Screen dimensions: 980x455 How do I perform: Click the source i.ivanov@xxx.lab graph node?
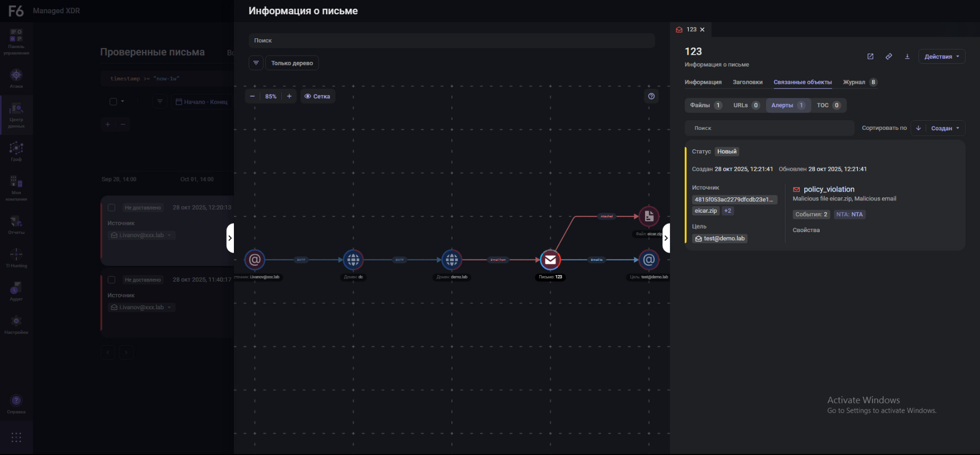254,260
